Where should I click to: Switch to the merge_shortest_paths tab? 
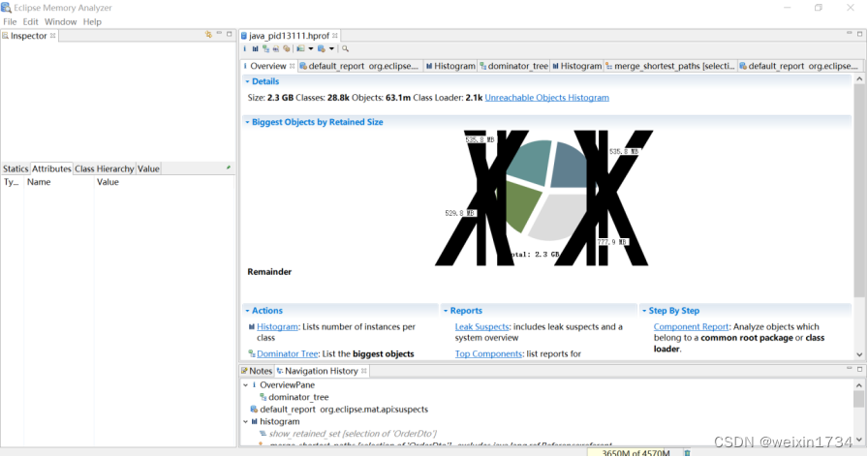tap(669, 66)
